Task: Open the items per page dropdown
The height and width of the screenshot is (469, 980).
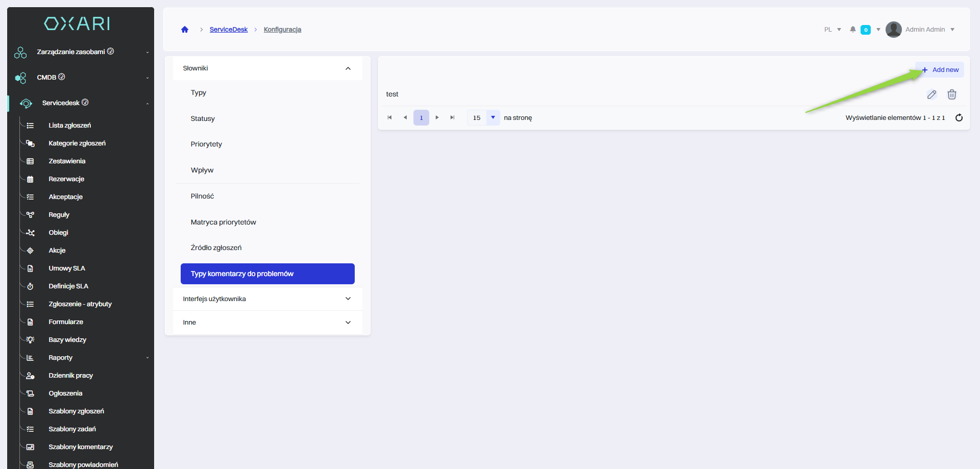Action: click(x=493, y=118)
